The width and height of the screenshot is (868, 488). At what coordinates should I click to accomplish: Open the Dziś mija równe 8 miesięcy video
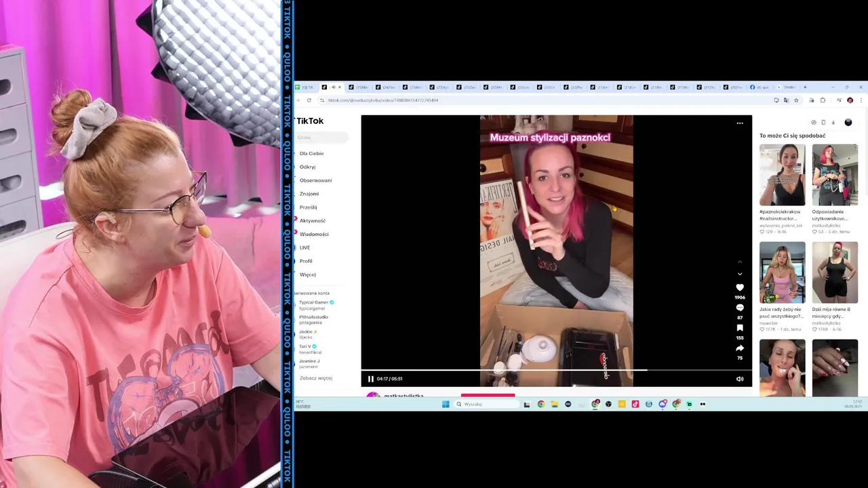[x=835, y=272]
